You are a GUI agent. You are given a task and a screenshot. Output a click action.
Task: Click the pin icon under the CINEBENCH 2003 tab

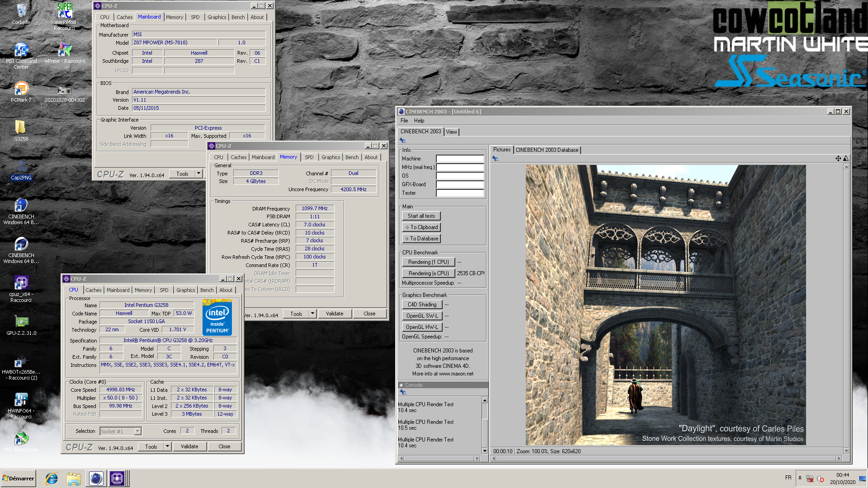click(x=402, y=141)
